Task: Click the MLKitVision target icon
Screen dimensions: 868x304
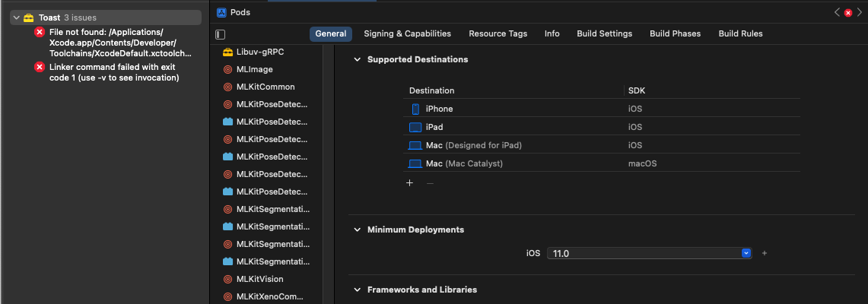Action: tap(227, 279)
